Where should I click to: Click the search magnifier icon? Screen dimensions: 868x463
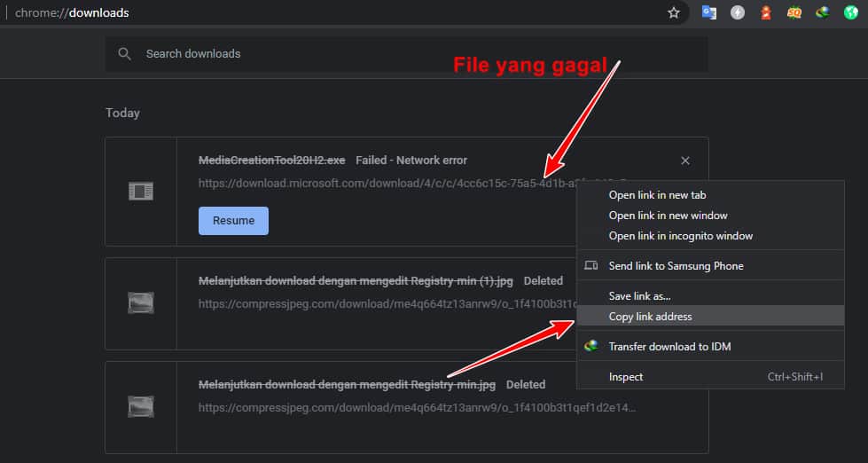tap(124, 54)
